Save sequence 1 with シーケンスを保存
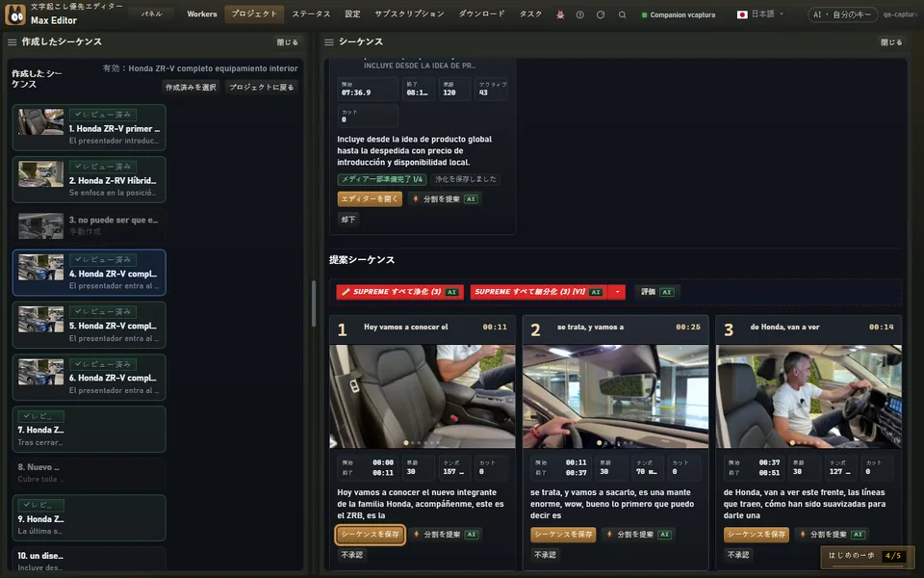This screenshot has width=924, height=578. 370,535
